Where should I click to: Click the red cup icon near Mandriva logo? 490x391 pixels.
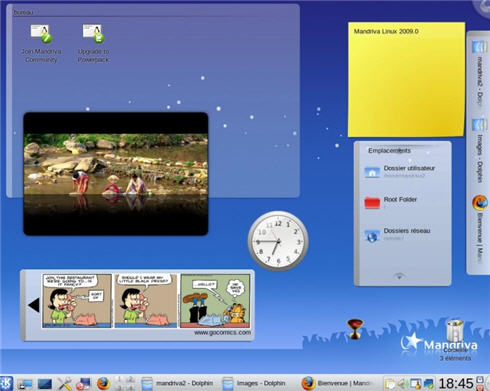[355, 329]
